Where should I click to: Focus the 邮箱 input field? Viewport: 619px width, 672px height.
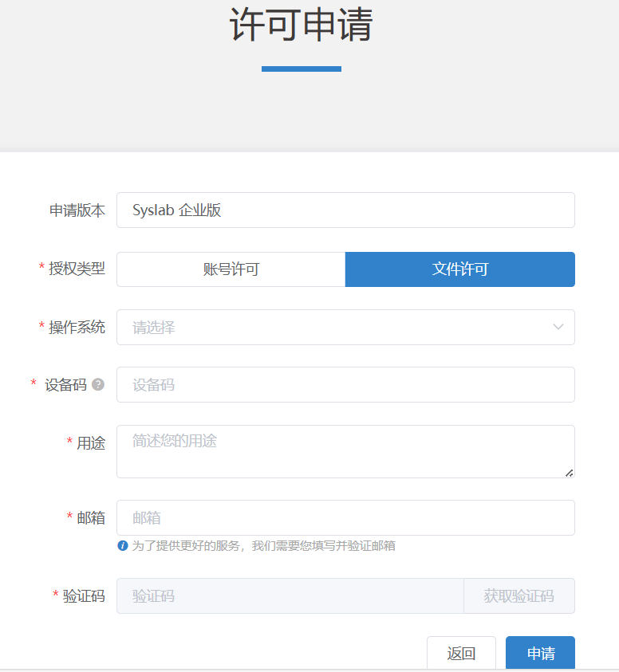[345, 518]
